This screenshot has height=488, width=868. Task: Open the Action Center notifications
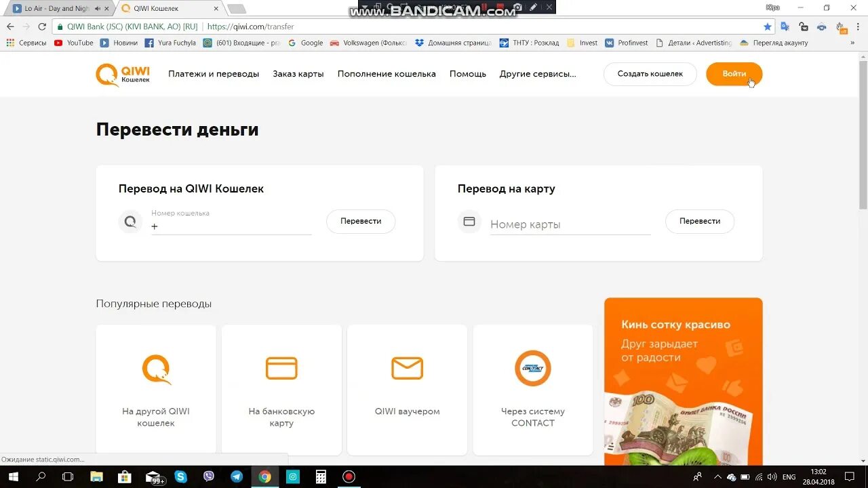click(851, 476)
